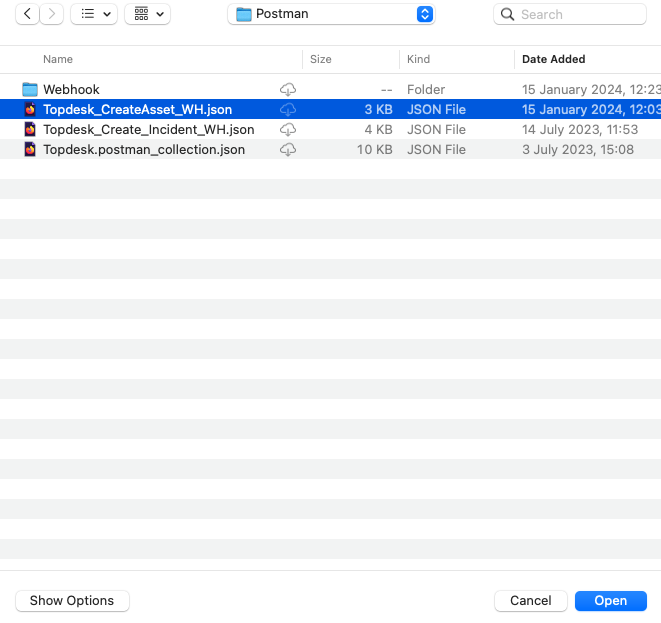Click the Search field
The height and width of the screenshot is (623, 661).
(x=570, y=14)
